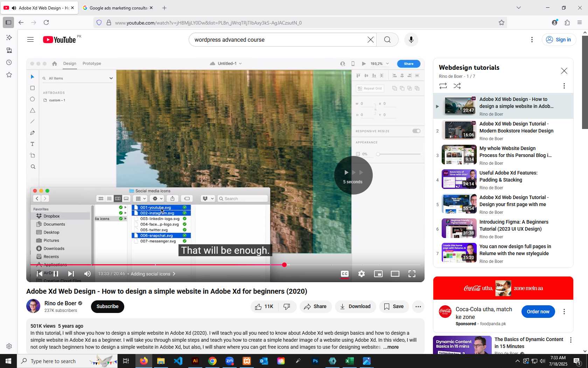The image size is (588, 368).
Task: Open sidebar history clock icon
Action: 9,63
